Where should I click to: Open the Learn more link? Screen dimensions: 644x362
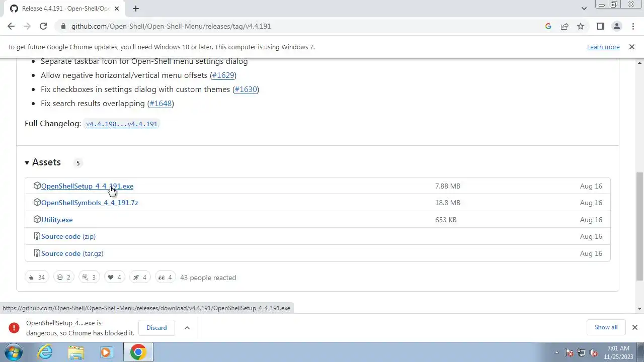click(x=603, y=47)
